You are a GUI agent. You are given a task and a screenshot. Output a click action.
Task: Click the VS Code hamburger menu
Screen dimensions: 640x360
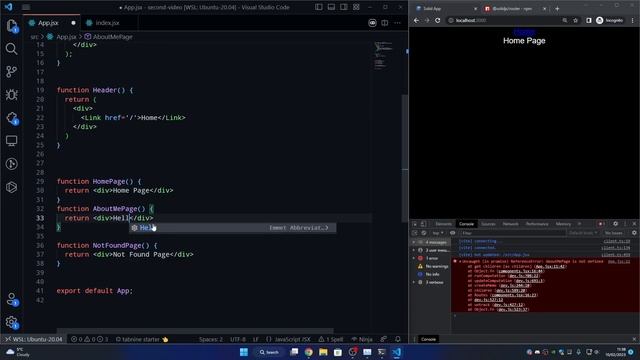26,7
